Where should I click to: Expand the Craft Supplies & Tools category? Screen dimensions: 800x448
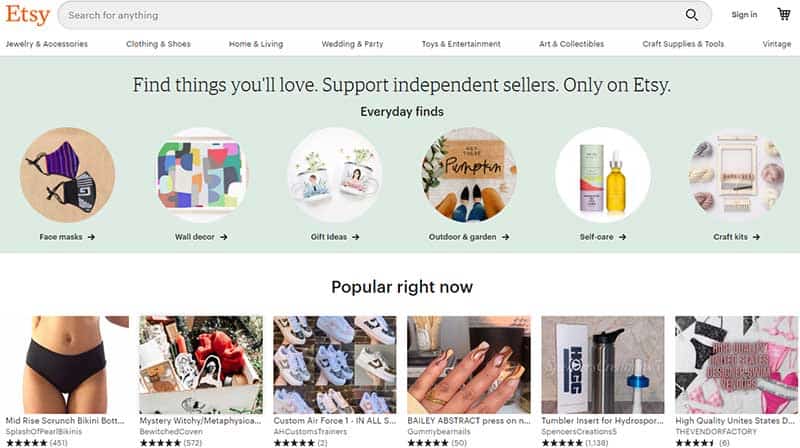coord(683,44)
